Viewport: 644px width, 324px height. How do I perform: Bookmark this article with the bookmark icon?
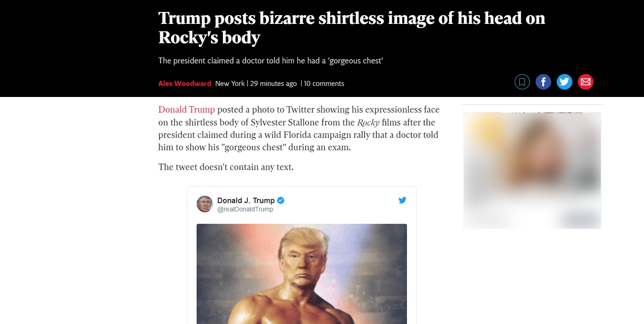(x=522, y=82)
